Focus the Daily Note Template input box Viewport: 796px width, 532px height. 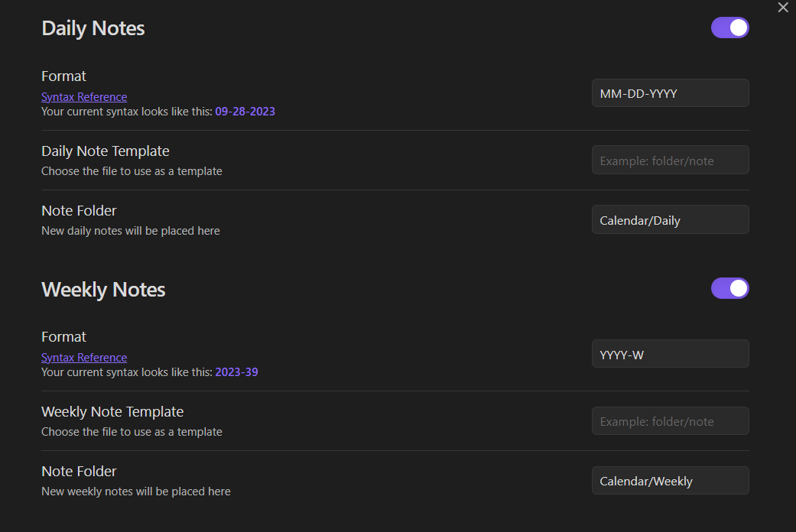(670, 161)
